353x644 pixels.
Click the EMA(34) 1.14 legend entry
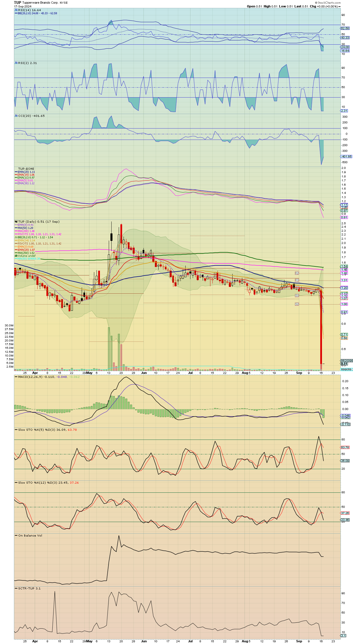25,240
